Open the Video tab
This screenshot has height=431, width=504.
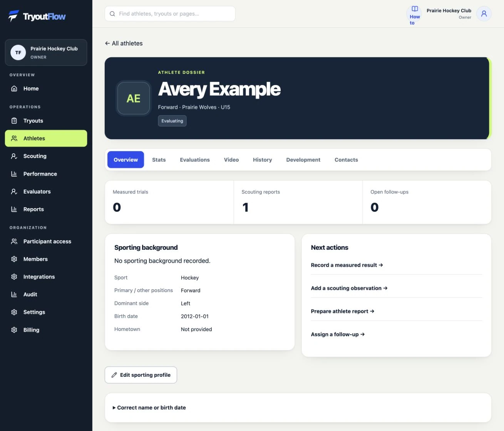pos(231,160)
